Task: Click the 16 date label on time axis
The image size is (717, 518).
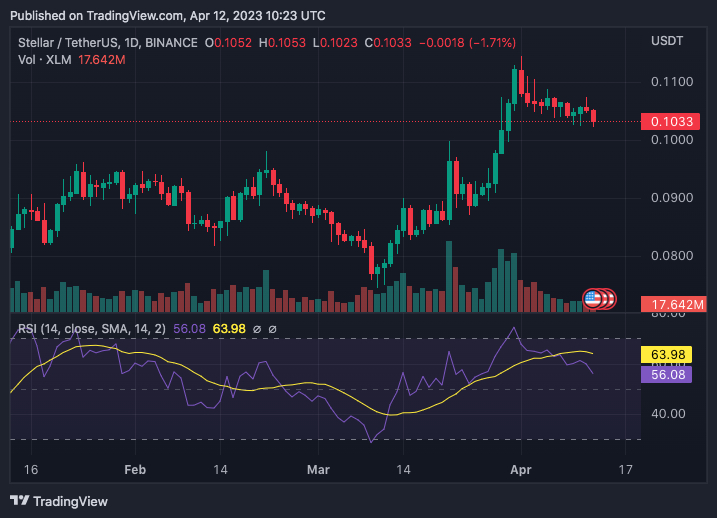Action: 31,470
